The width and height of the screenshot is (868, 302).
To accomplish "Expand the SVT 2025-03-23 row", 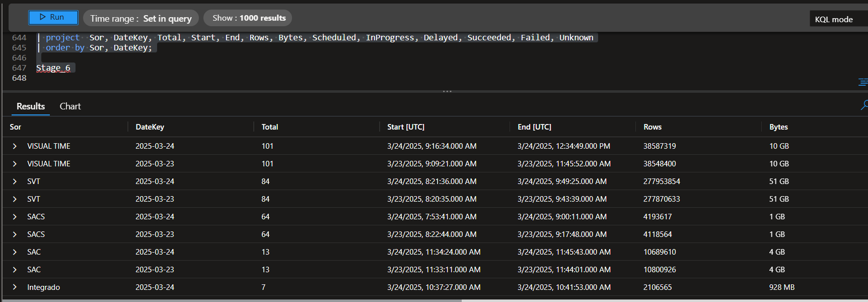I will 15,199.
